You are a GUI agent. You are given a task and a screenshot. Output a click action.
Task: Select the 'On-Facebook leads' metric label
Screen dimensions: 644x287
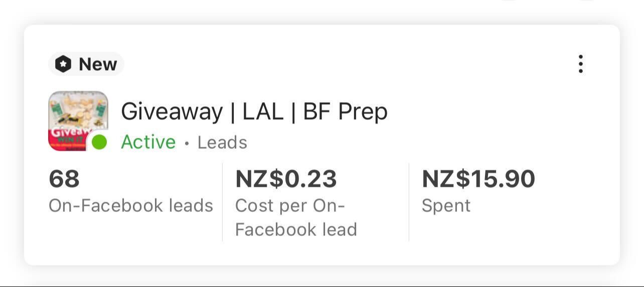point(131,205)
